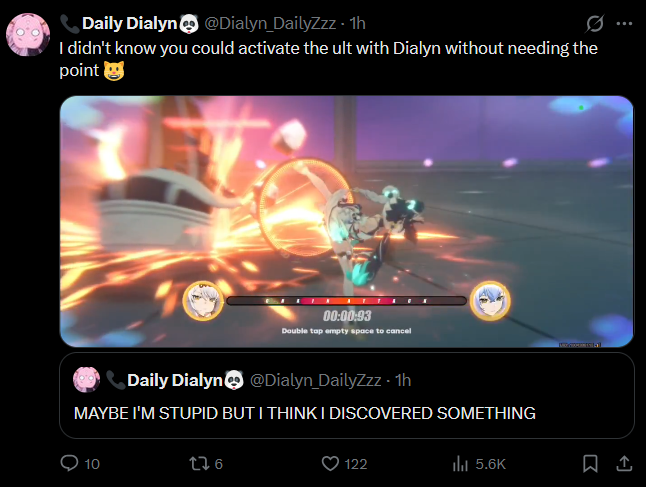The image size is (646, 487).
Task: Play the embedded gameplay video
Action: (346, 221)
